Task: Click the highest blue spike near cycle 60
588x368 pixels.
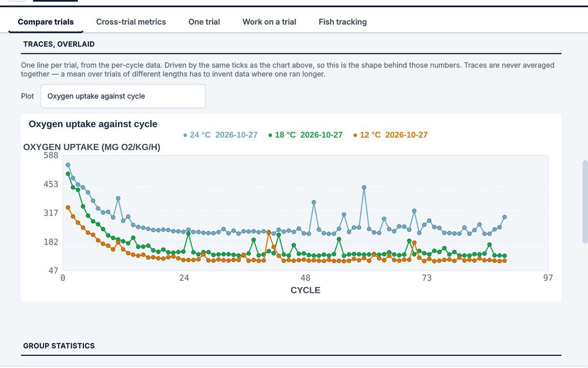Action: (364, 187)
